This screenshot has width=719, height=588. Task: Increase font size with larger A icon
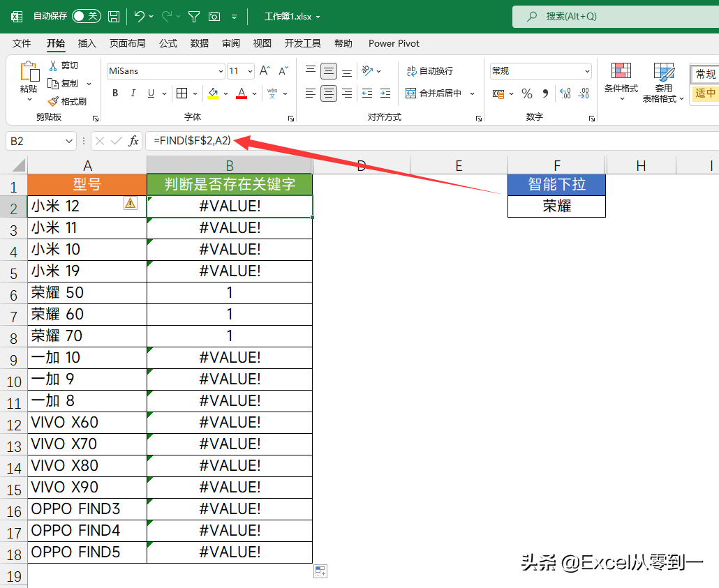click(x=265, y=70)
